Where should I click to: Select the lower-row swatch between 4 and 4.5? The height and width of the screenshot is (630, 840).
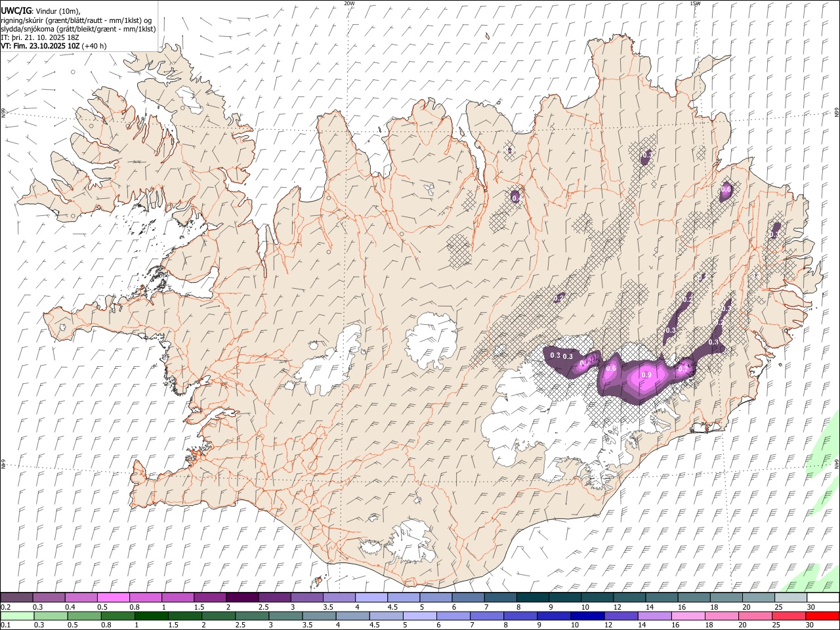pos(353,616)
